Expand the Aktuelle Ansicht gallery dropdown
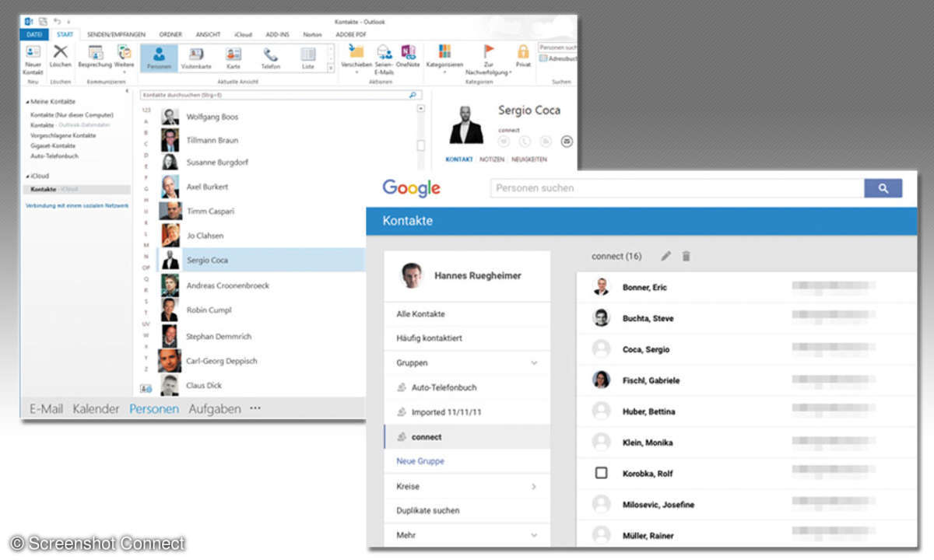Screen dimensions: 934x560 331,68
